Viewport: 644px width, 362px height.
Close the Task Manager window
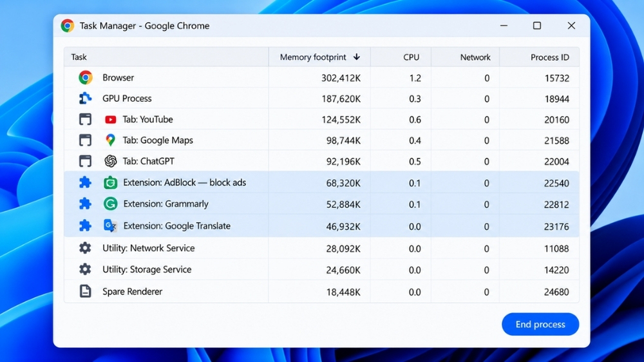coord(571,26)
